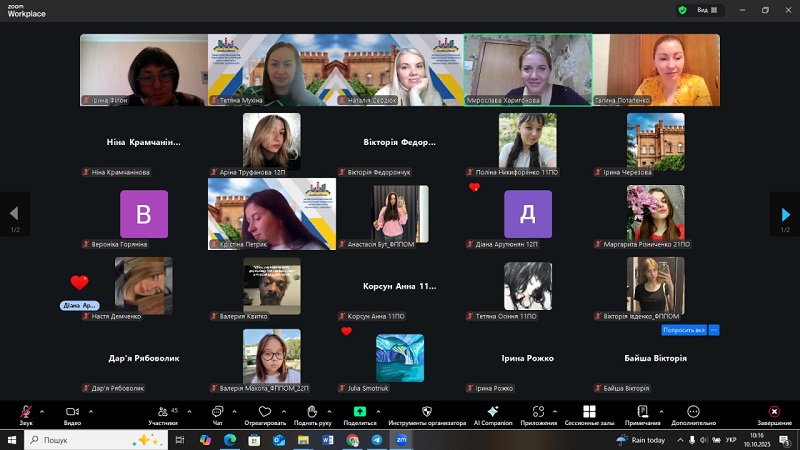
Task: Open the Примечания notes menu item
Action: (642, 413)
